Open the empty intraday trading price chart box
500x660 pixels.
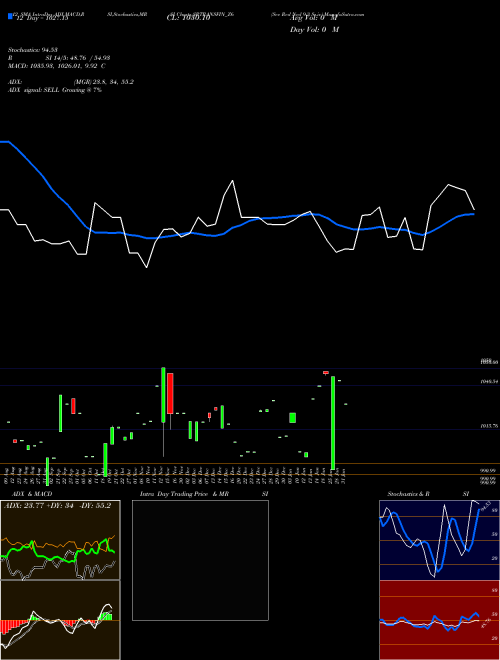pyautogui.click(x=200, y=560)
